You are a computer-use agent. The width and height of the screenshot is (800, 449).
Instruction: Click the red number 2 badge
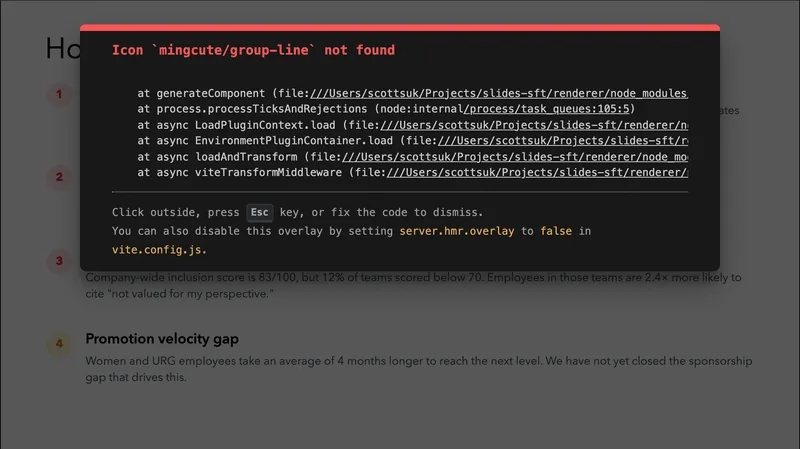pos(59,177)
